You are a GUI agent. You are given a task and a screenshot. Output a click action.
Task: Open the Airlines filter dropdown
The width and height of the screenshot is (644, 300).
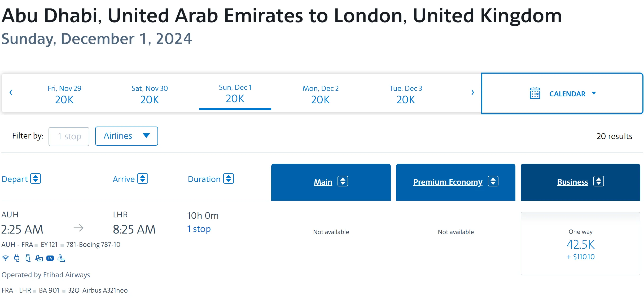[x=126, y=136]
